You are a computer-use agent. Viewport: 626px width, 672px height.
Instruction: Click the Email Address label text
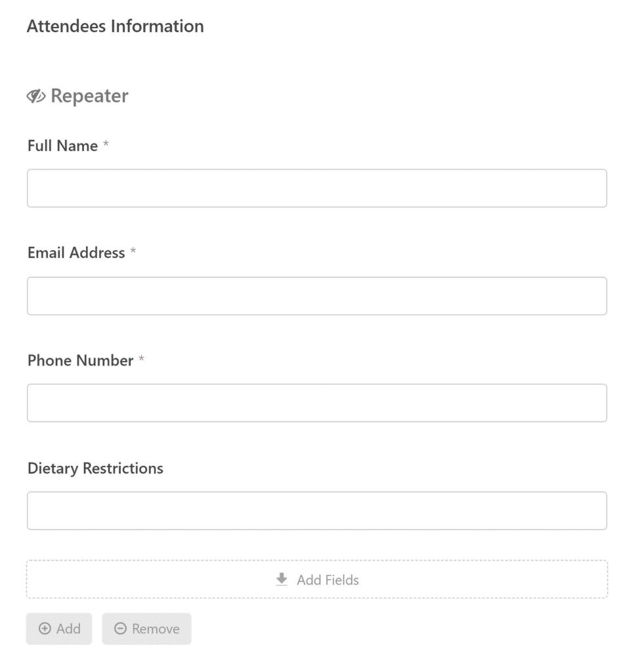click(76, 253)
